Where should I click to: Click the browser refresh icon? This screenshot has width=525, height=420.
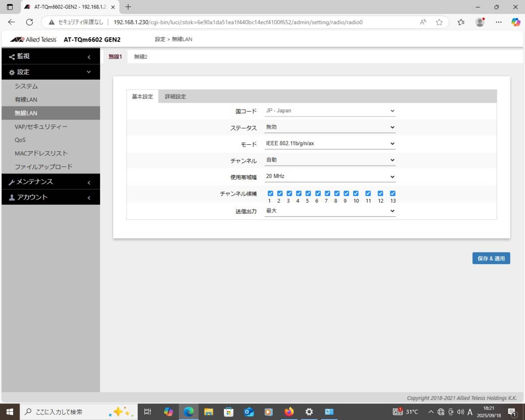click(x=30, y=22)
